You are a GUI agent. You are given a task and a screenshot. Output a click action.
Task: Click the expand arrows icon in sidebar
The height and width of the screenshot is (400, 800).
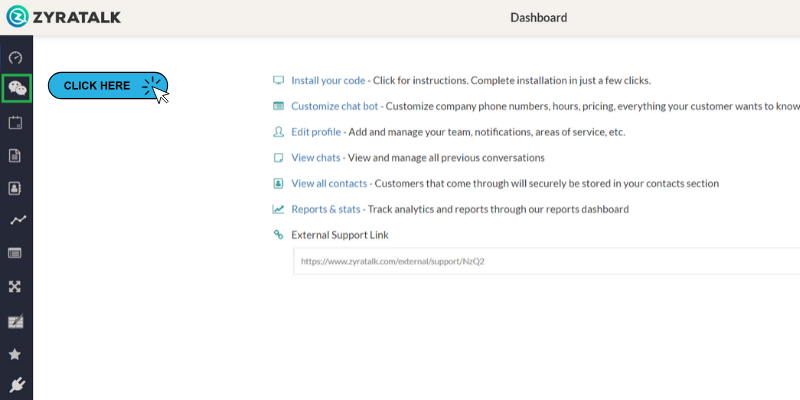click(15, 287)
